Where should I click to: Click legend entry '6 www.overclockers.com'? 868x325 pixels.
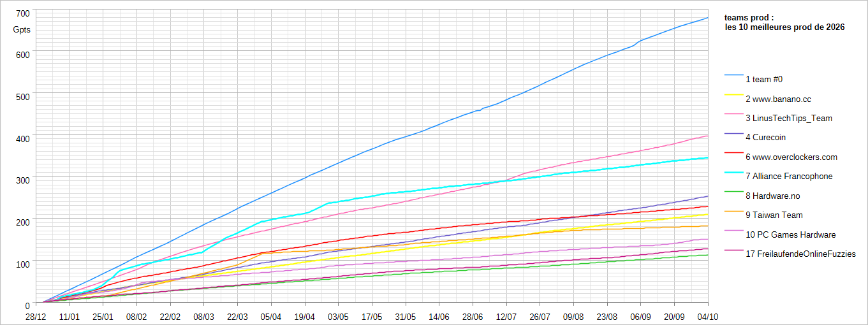(x=791, y=157)
